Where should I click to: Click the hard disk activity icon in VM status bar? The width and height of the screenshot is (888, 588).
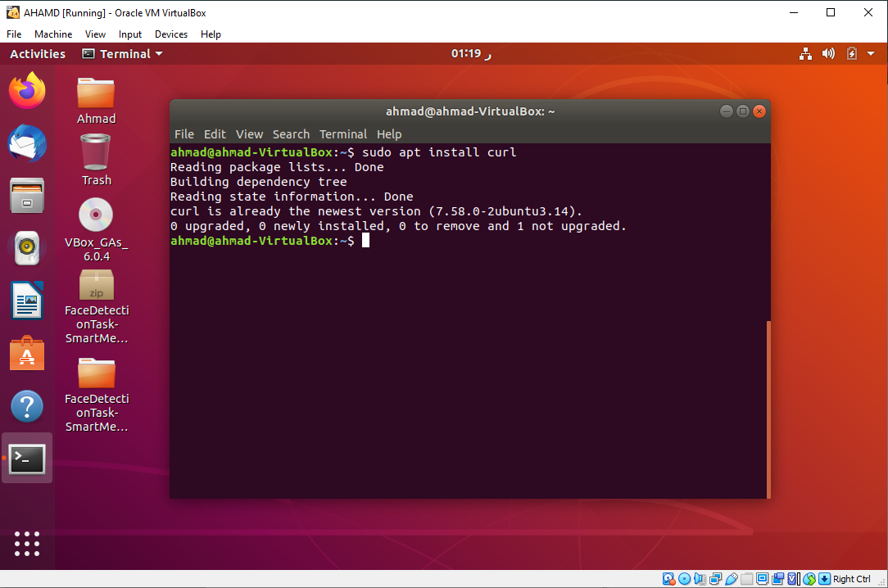click(x=668, y=578)
